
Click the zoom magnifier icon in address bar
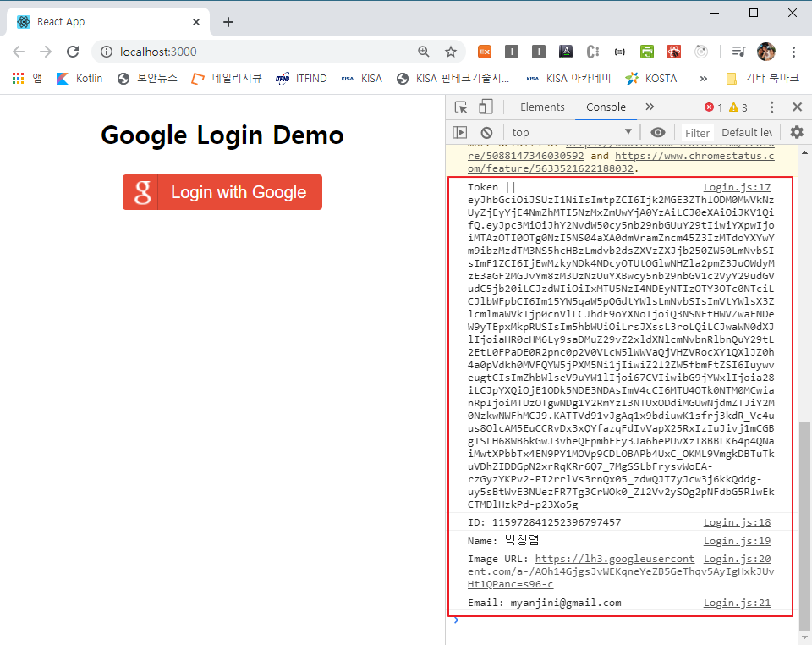(424, 52)
